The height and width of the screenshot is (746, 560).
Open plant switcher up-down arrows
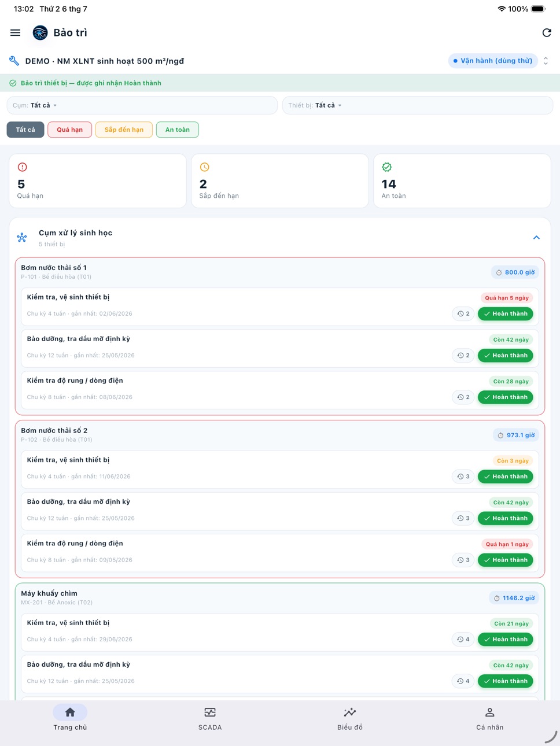(x=546, y=61)
